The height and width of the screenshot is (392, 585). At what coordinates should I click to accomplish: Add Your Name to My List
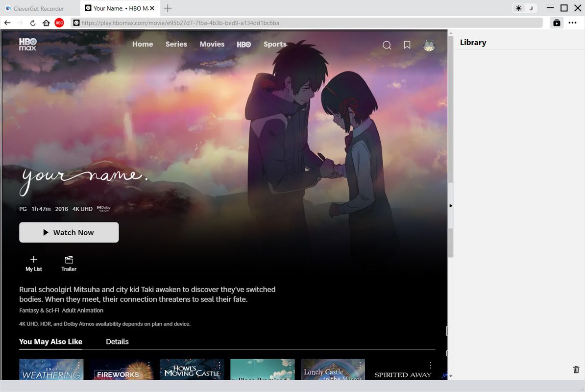[x=34, y=263]
